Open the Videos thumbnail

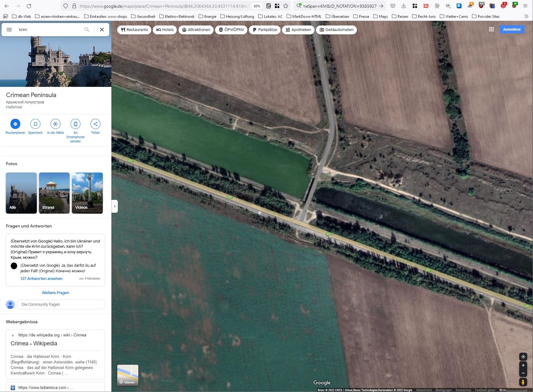tap(87, 193)
